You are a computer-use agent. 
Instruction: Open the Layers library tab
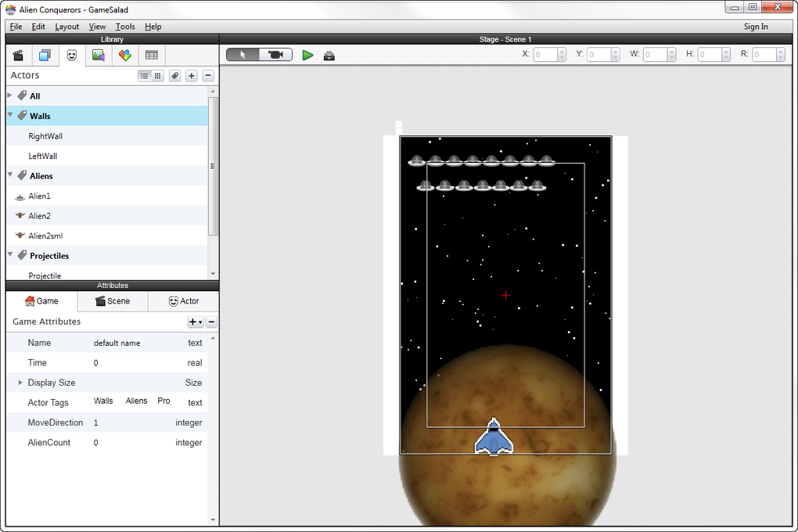45,55
